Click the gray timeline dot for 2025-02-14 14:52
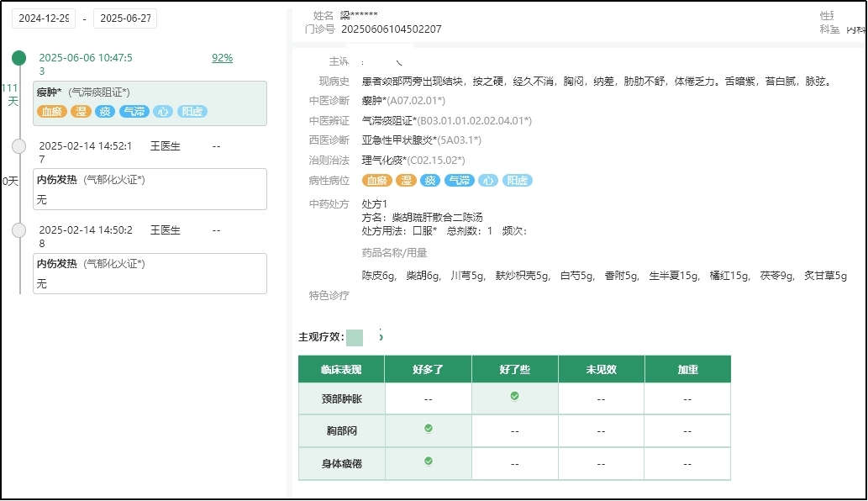The width and height of the screenshot is (868, 501). point(18,145)
